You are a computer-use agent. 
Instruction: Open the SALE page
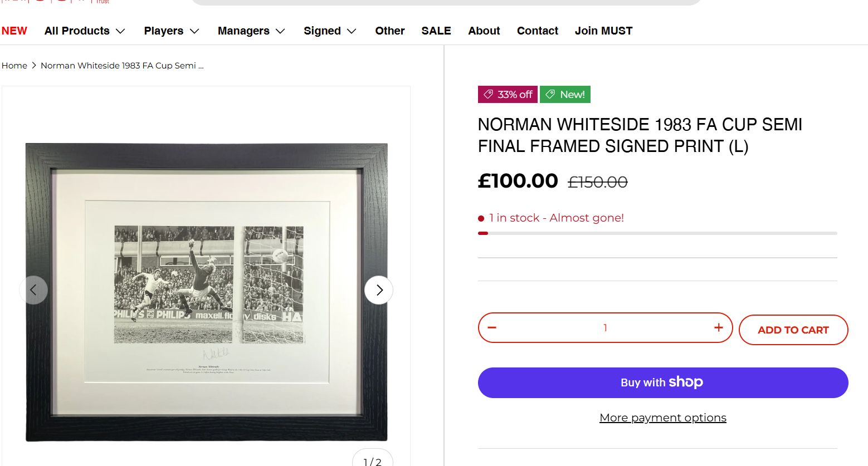point(436,31)
